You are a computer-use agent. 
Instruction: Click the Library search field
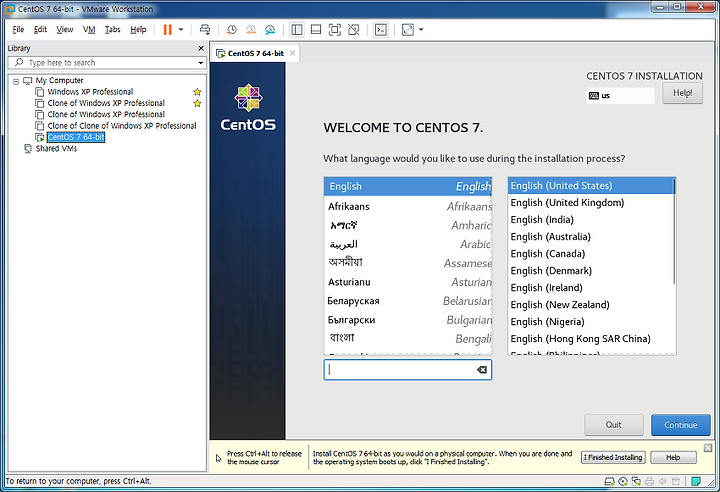[107, 62]
